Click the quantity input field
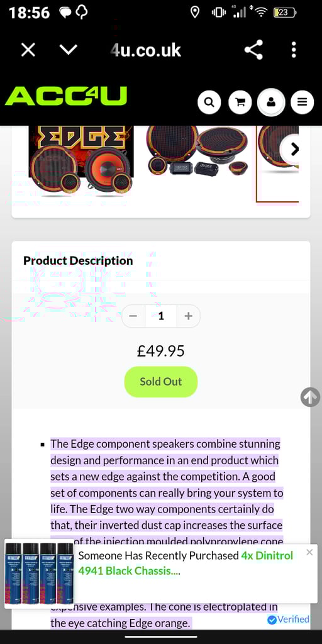 tap(161, 316)
